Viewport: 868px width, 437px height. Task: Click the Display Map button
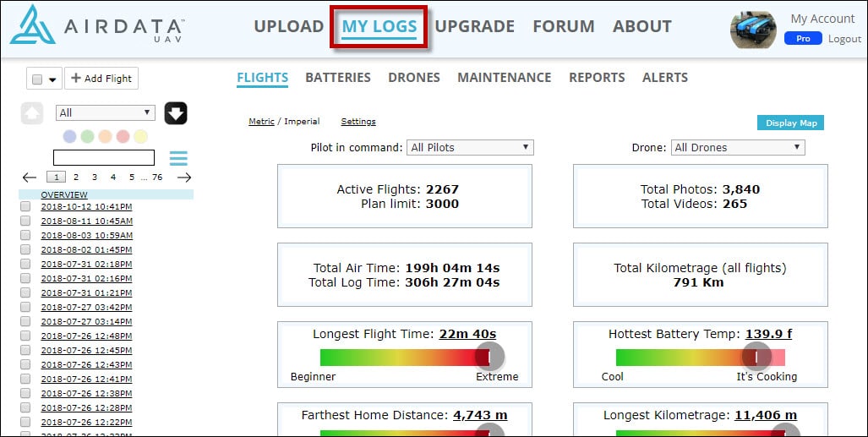coord(790,123)
